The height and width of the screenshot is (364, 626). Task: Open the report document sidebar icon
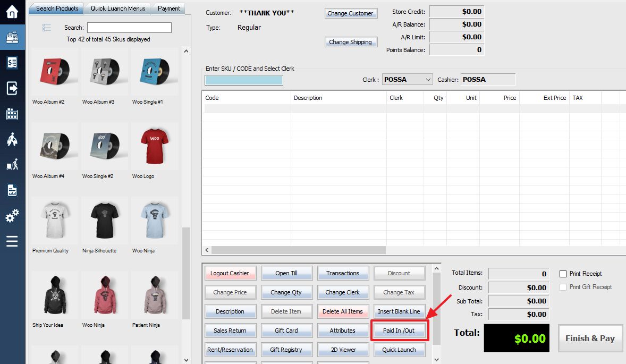point(12,190)
